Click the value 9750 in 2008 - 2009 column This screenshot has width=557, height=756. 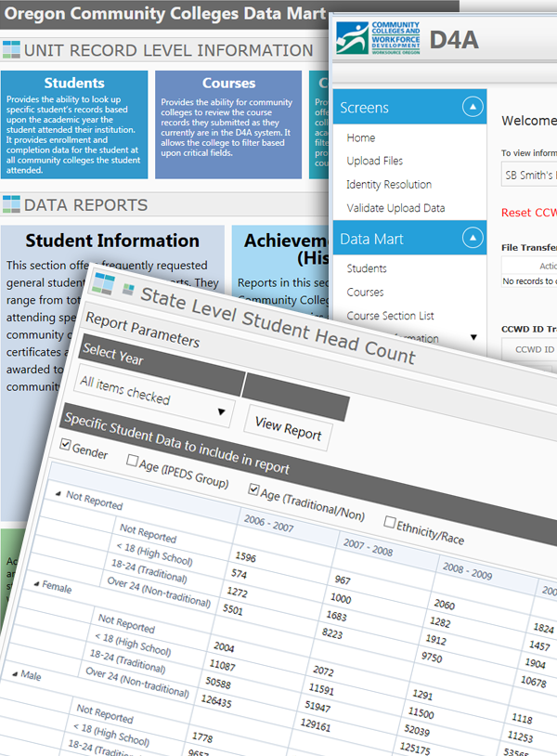432,657
